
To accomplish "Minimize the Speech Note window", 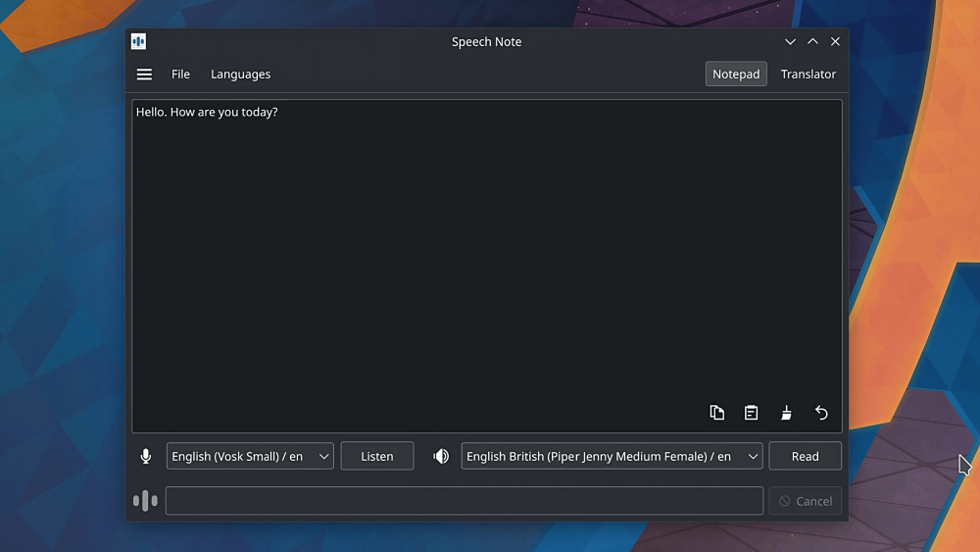I will click(x=790, y=42).
